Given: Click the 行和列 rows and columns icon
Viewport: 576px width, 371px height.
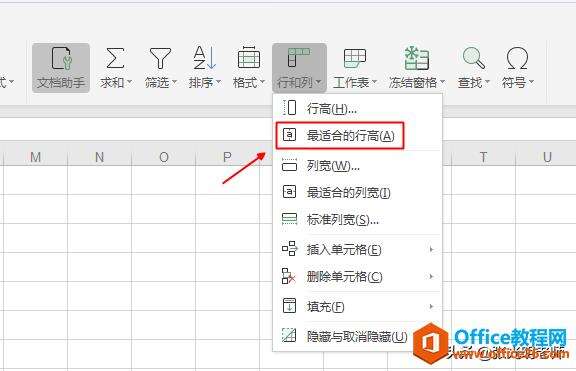Looking at the screenshot, I should 299,58.
